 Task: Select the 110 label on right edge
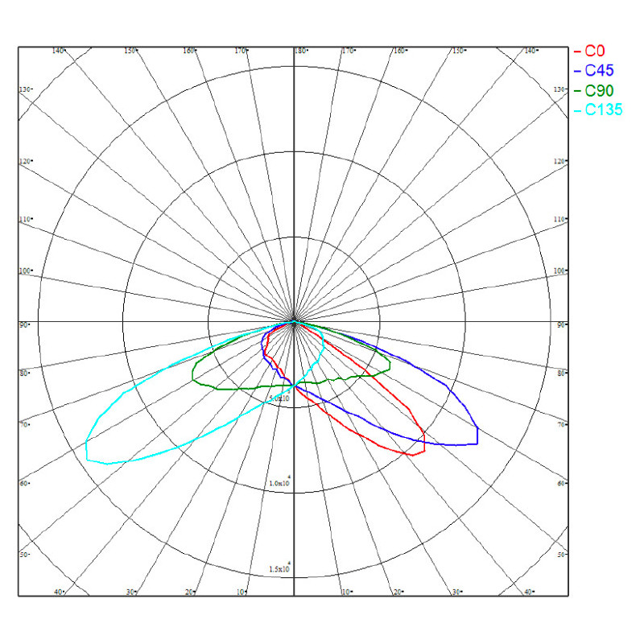click(560, 219)
